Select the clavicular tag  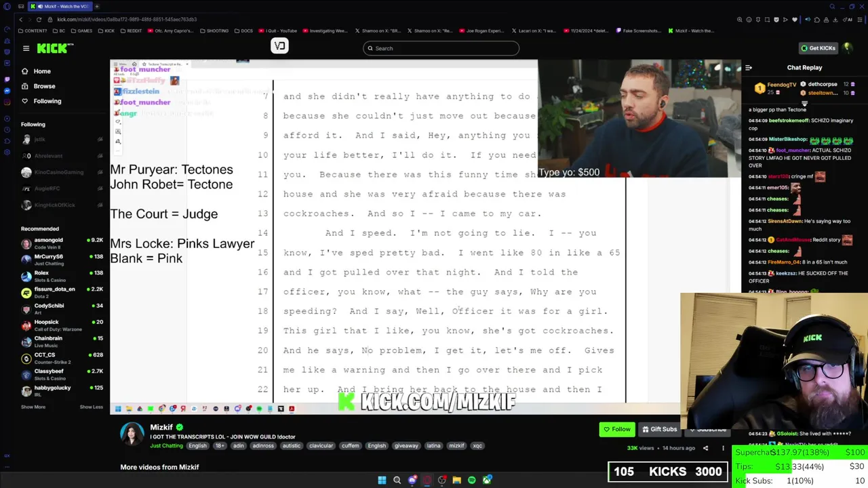[321, 446]
